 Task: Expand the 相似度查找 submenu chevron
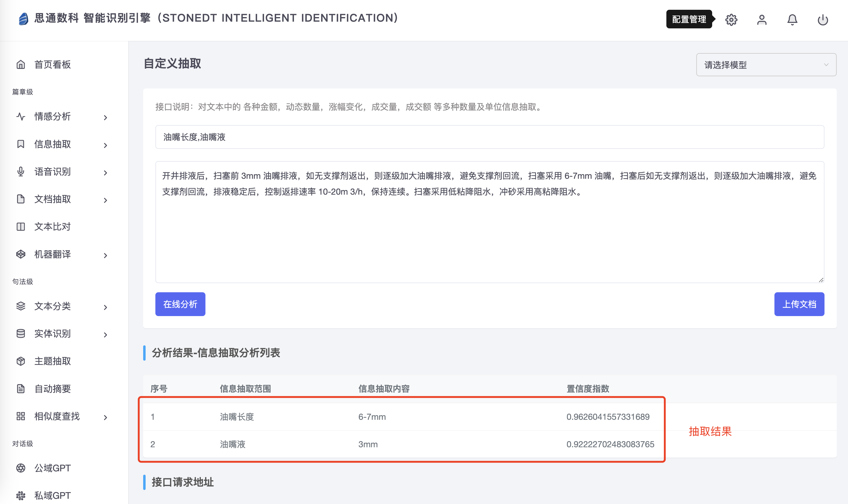point(105,417)
